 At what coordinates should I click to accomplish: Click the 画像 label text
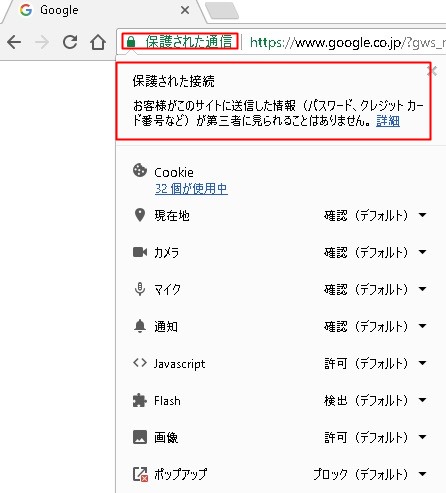click(166, 437)
